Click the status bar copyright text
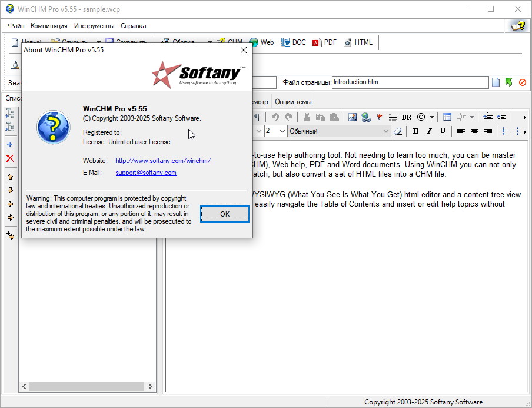The width and height of the screenshot is (532, 408). [424, 402]
